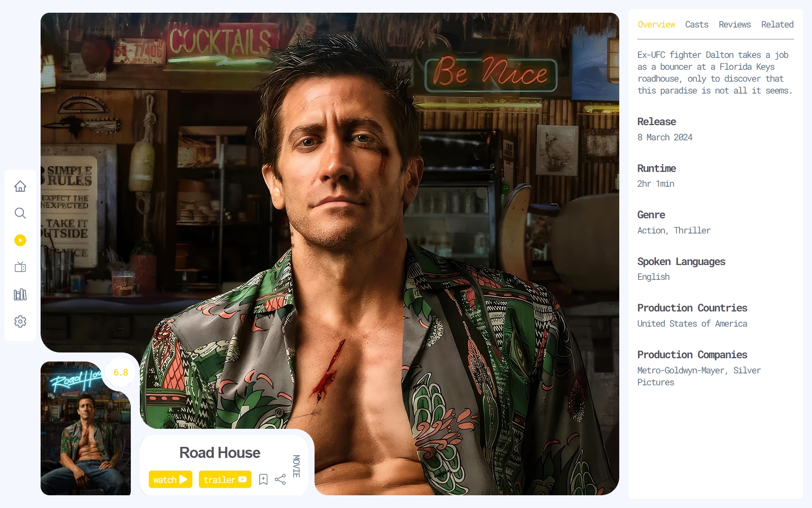Click the Search magnifier icon
This screenshot has width=812, height=508.
pyautogui.click(x=20, y=213)
